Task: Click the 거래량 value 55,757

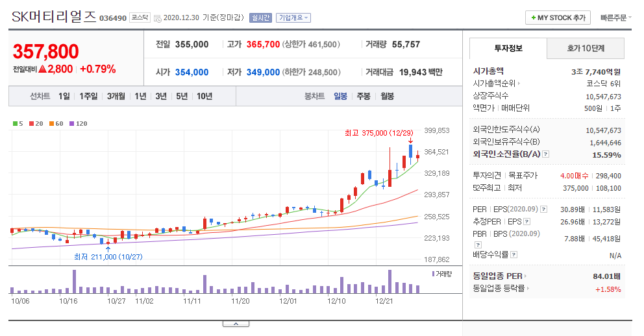Action: click(406, 44)
